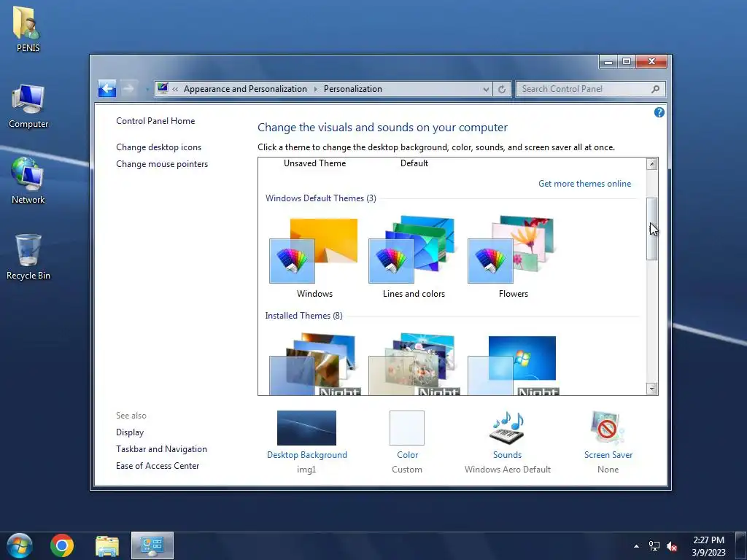Launch Chrome from the taskbar
The image size is (747, 560).
(x=62, y=545)
